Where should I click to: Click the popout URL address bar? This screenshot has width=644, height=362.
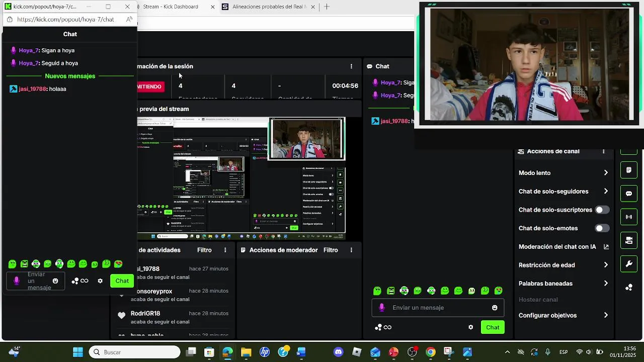point(65,19)
